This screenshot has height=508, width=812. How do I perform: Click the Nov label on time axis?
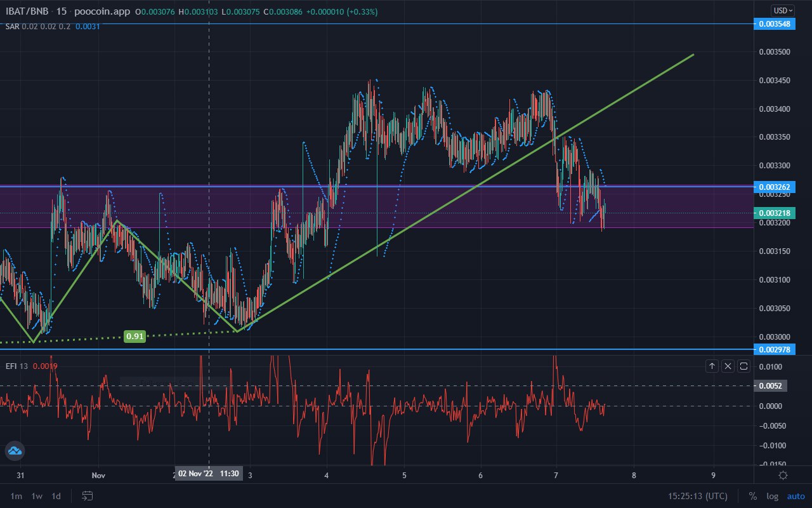click(x=98, y=475)
